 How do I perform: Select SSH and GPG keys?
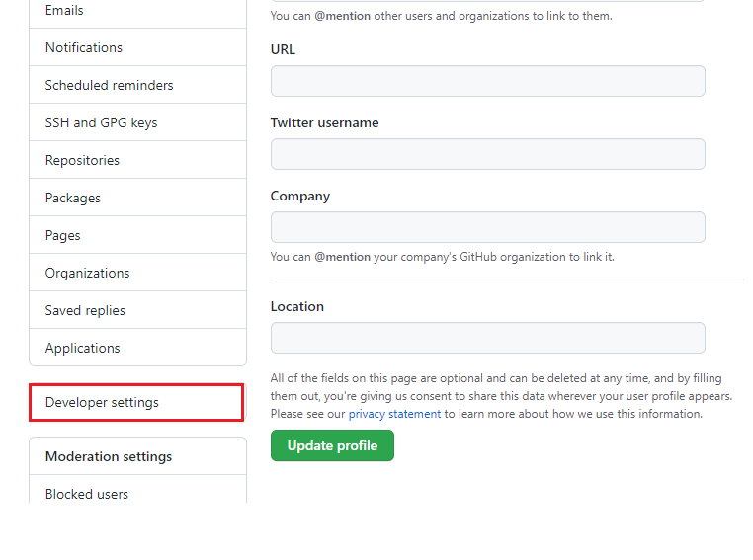tap(137, 122)
